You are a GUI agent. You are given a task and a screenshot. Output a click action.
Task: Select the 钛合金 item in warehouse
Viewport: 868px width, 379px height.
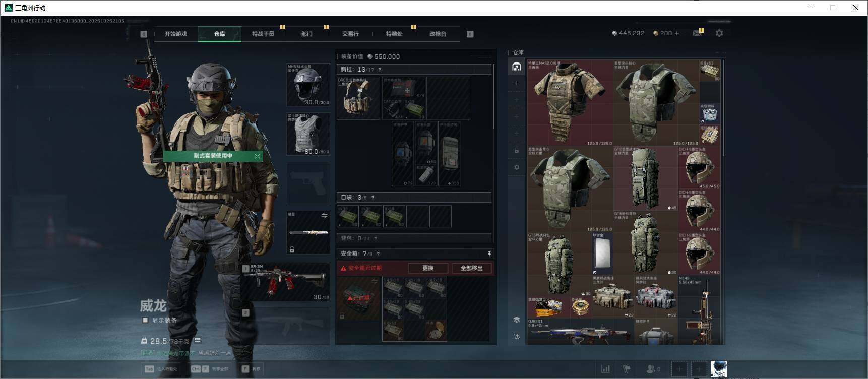[x=602, y=254]
